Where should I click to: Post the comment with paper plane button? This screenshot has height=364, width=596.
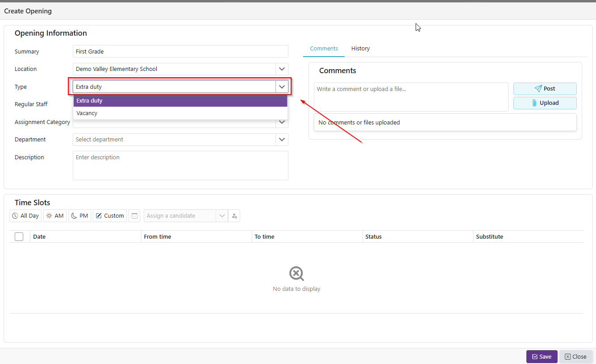click(x=545, y=89)
